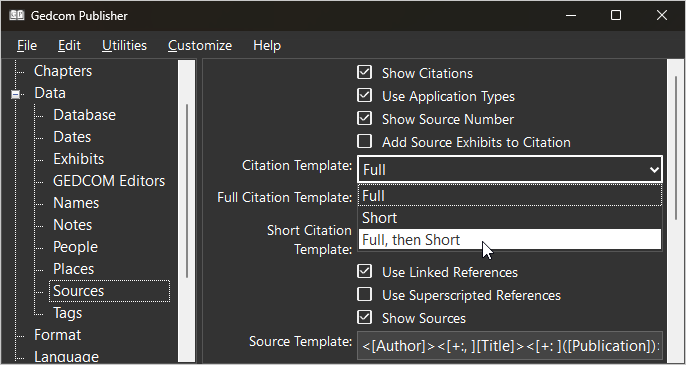Select People in the tree
Viewport: 686px width, 365px height.
(x=76, y=247)
